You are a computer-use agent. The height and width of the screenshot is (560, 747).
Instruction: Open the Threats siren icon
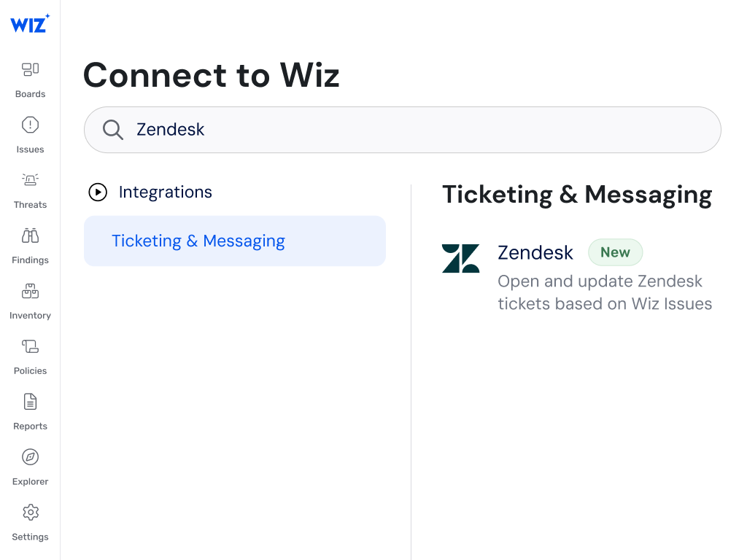30,180
